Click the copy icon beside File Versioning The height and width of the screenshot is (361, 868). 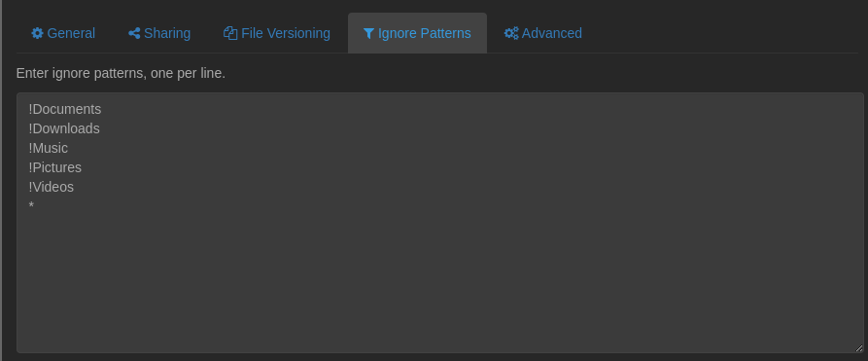click(230, 33)
